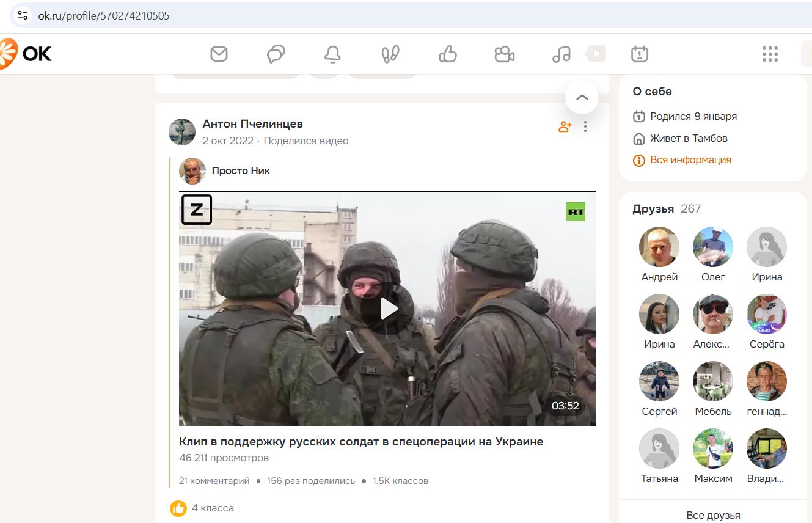Viewport: 812px width, 523px height.
Task: Play the video about Russian soldiers
Action: pyautogui.click(x=387, y=309)
